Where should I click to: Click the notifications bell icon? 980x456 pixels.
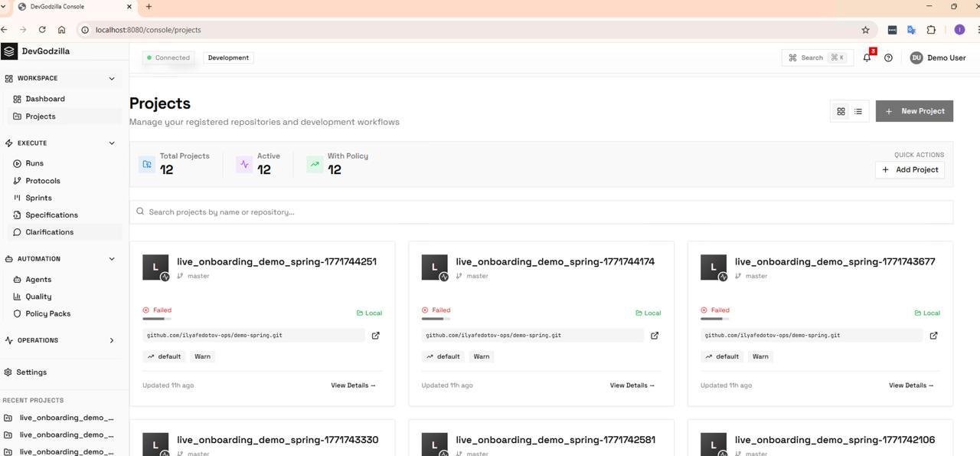point(867,57)
